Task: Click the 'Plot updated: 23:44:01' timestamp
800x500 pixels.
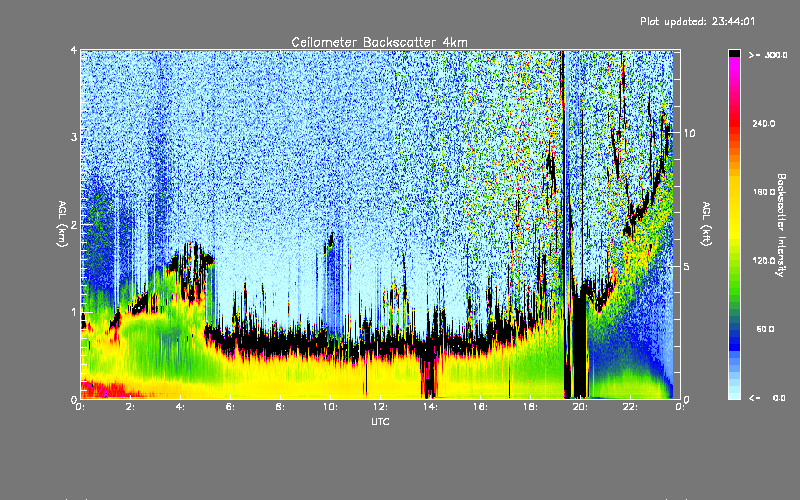Action: tap(697, 21)
